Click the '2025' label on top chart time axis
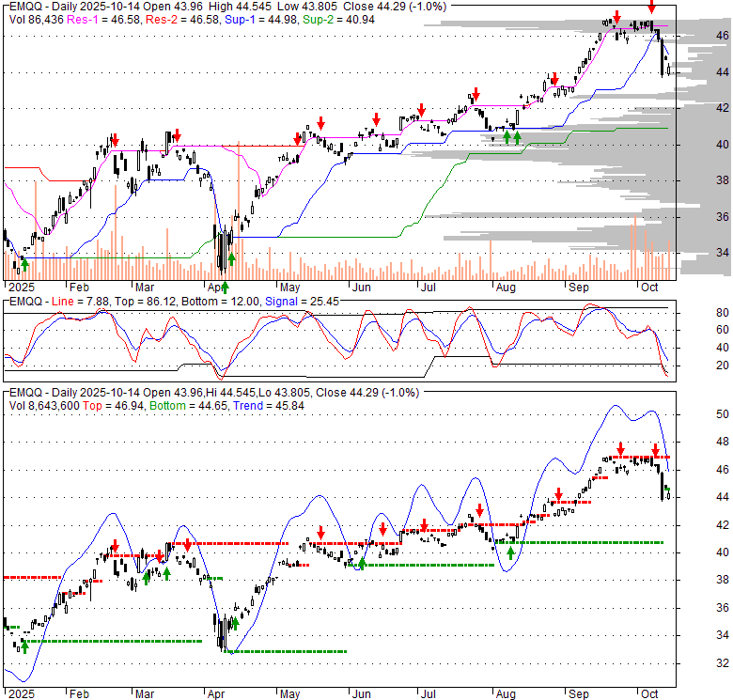The width and height of the screenshot is (733, 700). (x=22, y=288)
